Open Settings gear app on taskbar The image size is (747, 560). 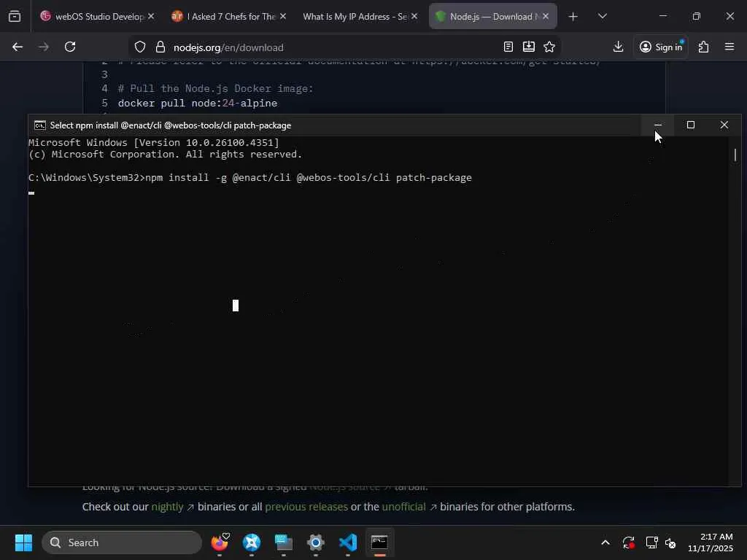click(x=315, y=542)
